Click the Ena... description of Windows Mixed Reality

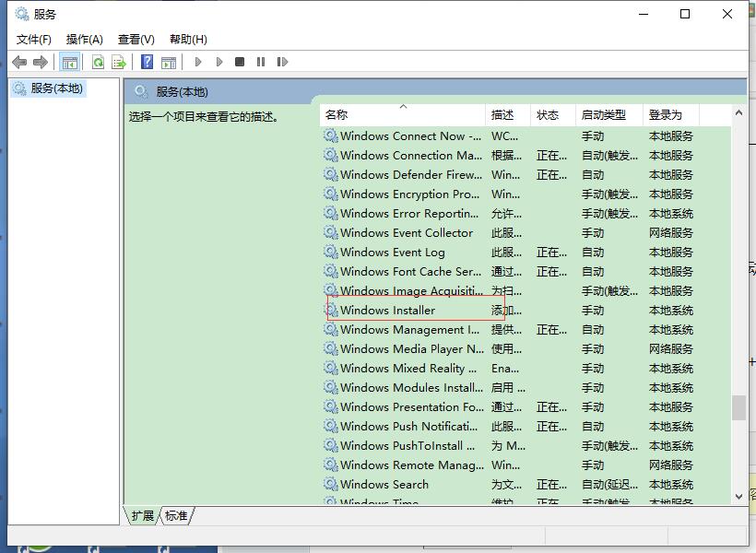[x=505, y=369]
